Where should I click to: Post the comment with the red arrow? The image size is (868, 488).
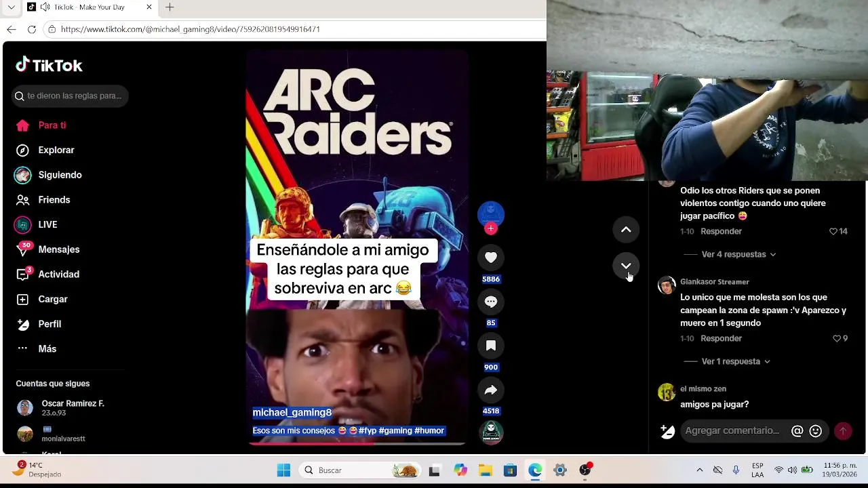[843, 431]
